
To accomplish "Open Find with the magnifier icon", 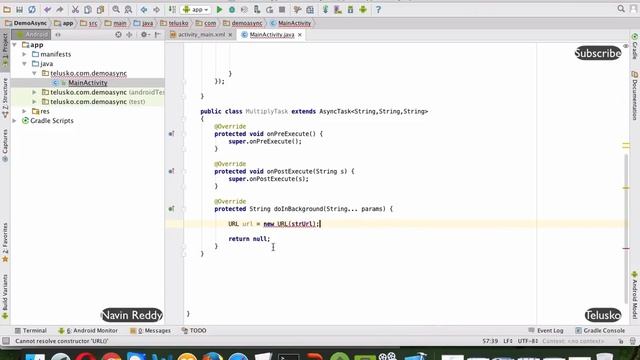I will pyautogui.click(x=116, y=9).
